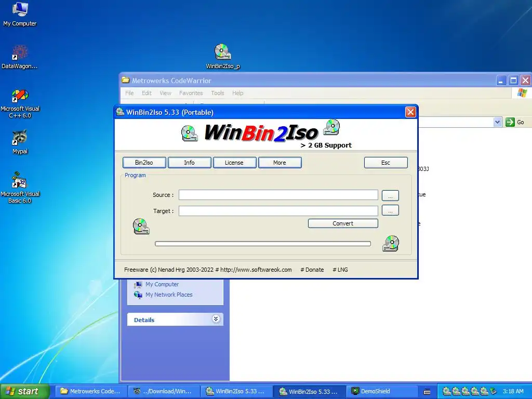532x399 pixels.
Task: Open the on-screen keyboard taskbar icon
Action: [x=427, y=392]
